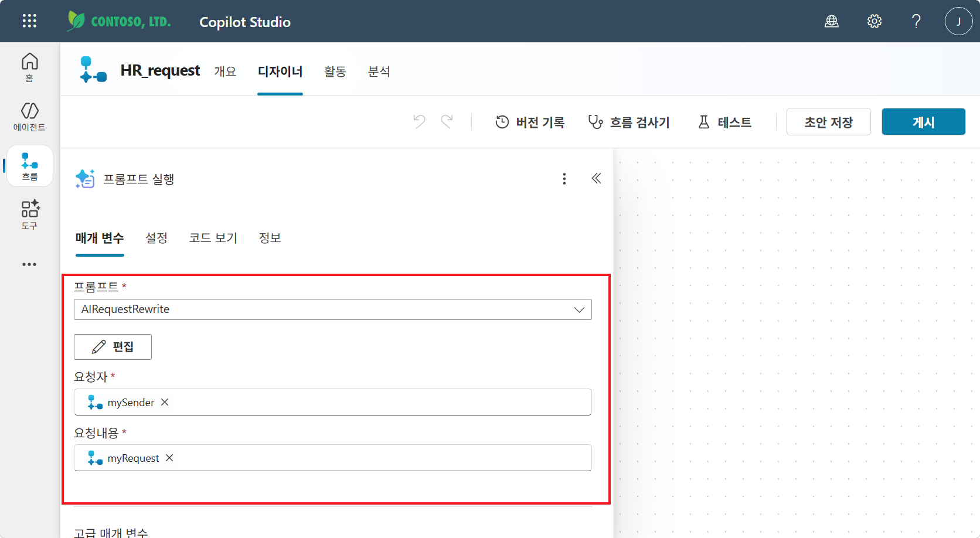
Task: Show more sidebar options ellipsis
Action: coord(29,264)
